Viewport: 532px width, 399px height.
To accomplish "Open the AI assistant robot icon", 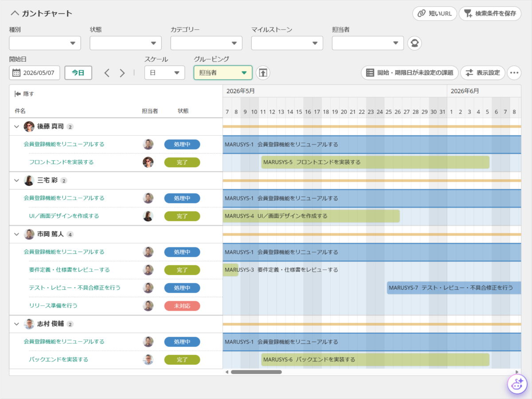I will 517,384.
